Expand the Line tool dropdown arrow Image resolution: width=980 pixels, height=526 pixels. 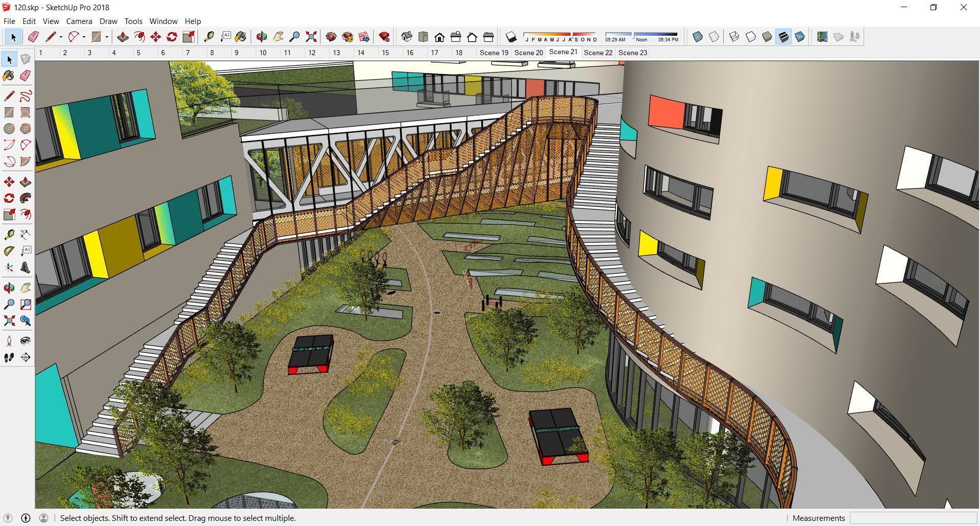(x=61, y=37)
